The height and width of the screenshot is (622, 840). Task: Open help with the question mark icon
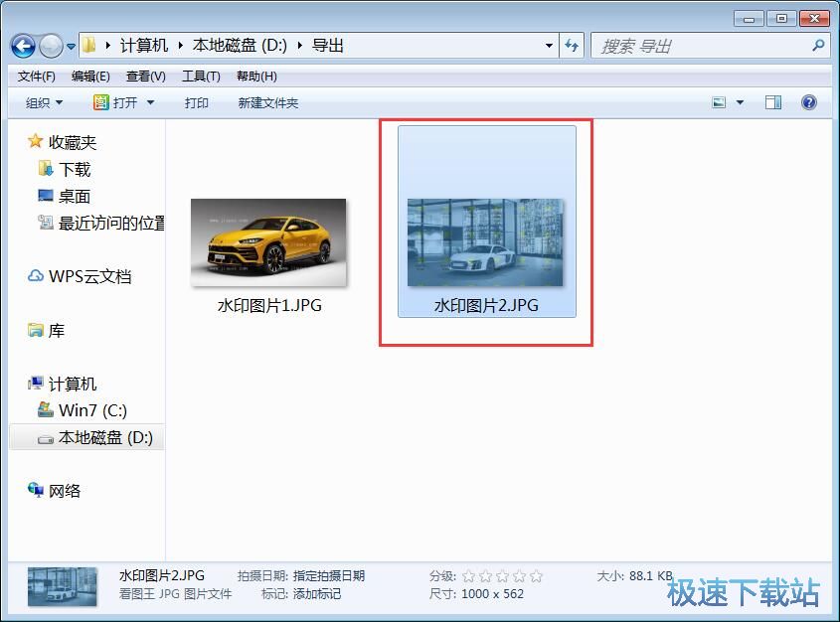[x=809, y=102]
